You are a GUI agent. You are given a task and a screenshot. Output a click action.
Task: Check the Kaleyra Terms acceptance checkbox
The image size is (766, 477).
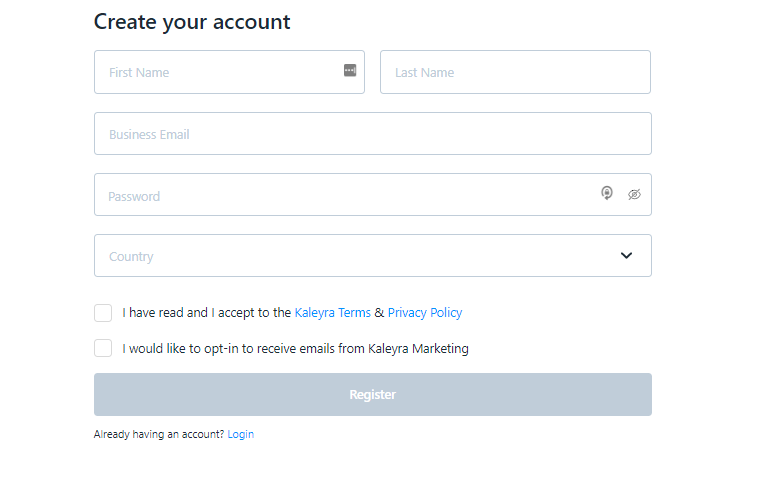pos(103,313)
